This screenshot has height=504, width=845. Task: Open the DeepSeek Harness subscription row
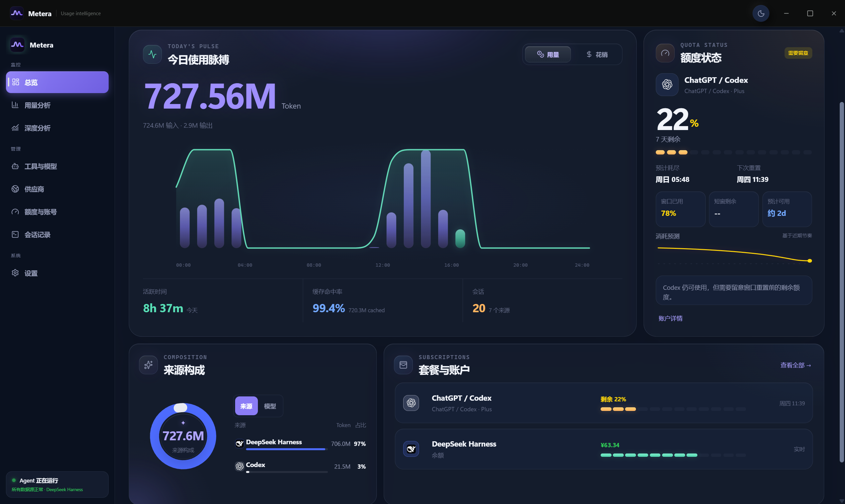click(x=604, y=449)
